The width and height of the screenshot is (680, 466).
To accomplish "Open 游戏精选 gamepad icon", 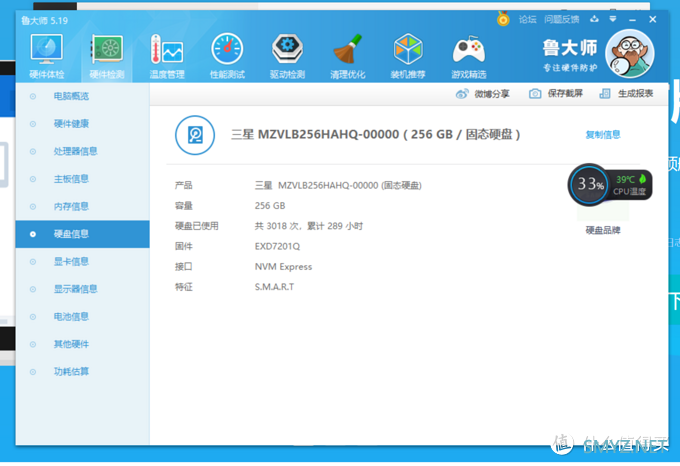I will (468, 56).
